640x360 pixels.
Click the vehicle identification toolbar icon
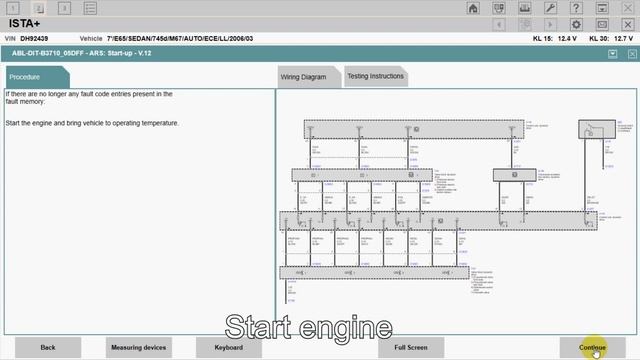point(499,8)
